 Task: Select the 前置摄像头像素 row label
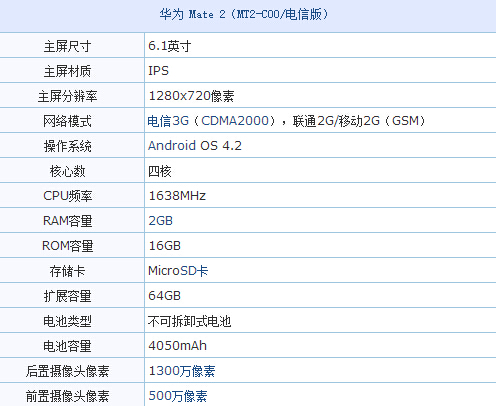67,396
